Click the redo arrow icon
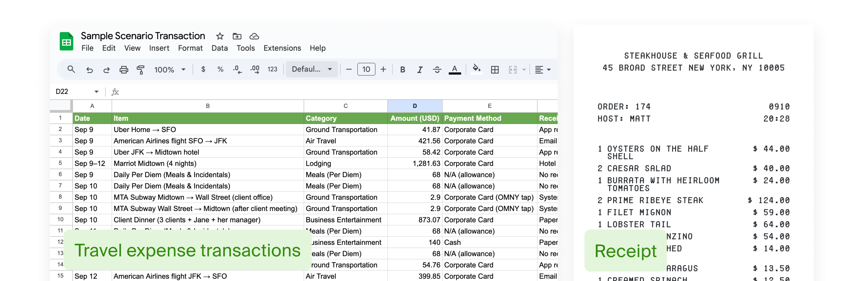This screenshot has width=868, height=281. tap(107, 70)
